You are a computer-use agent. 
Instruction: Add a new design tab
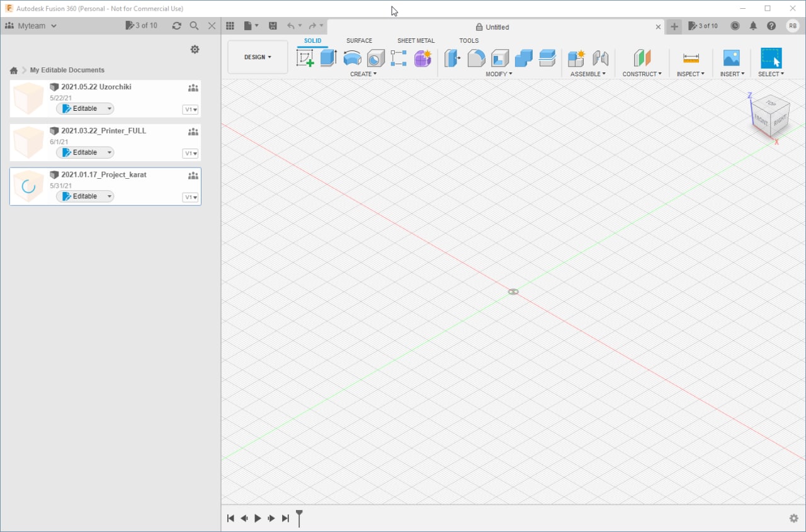[x=674, y=26]
